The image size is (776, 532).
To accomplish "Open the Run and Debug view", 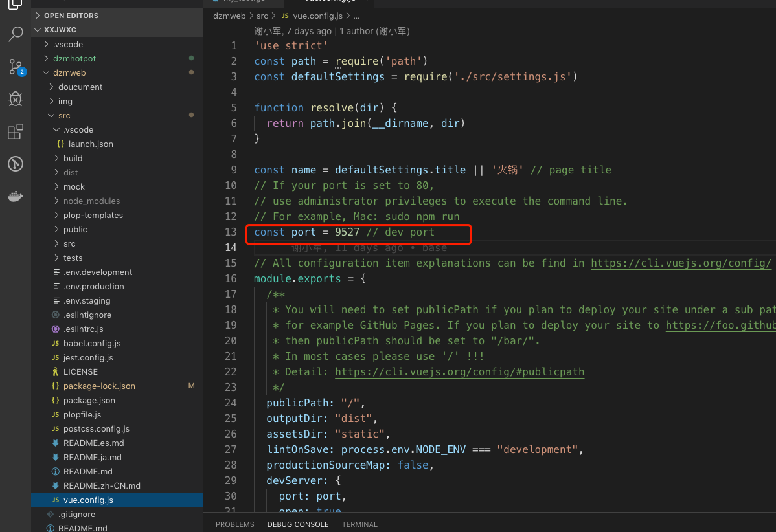I will [16, 99].
